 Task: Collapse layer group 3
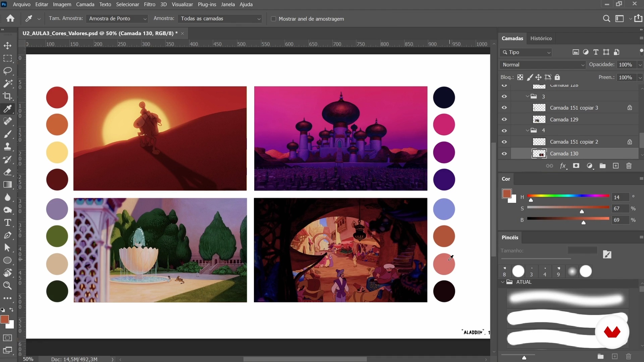coord(527,97)
